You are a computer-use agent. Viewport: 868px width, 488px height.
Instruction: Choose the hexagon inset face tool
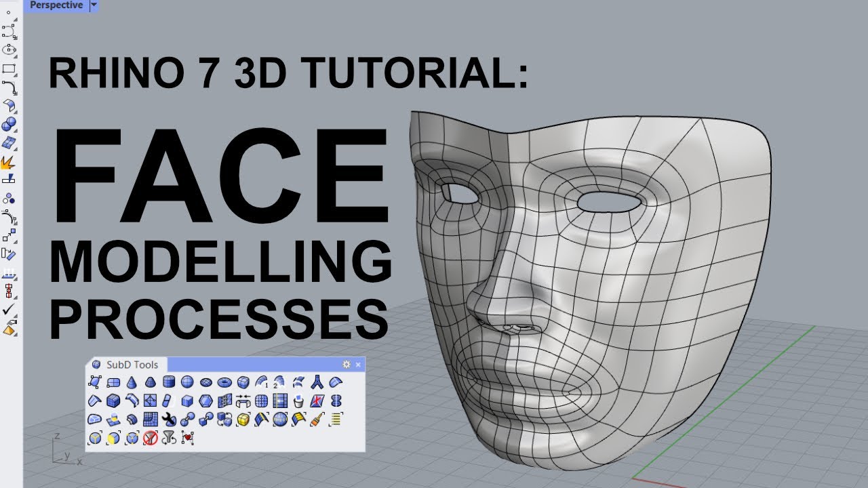click(x=206, y=401)
